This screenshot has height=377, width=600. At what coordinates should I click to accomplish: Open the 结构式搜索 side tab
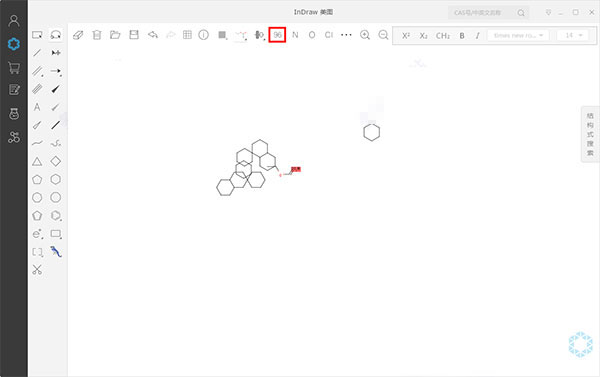(590, 134)
